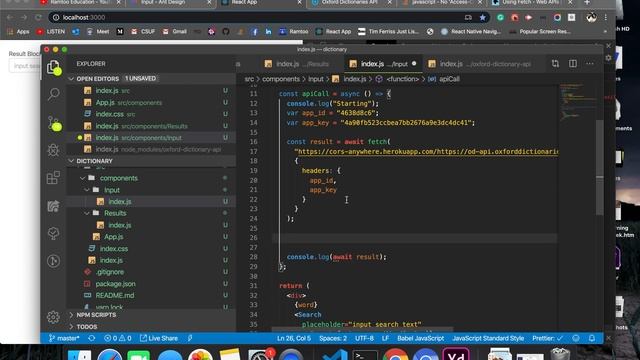Change language mode Babel JavaScript
This screenshot has width=640, height=360.
420,338
